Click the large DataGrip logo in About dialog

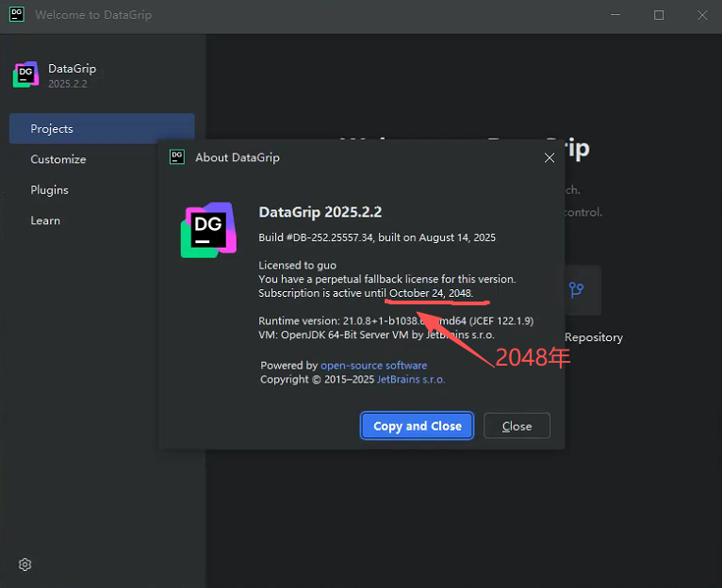[x=208, y=230]
